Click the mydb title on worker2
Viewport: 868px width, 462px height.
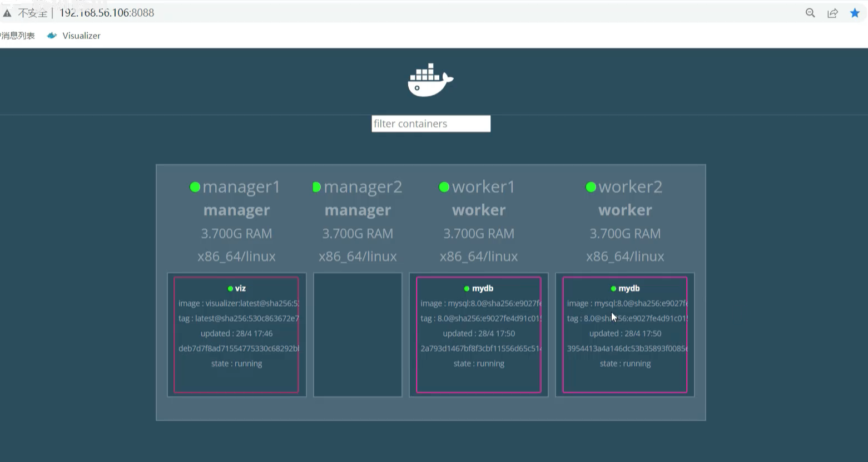pyautogui.click(x=629, y=288)
